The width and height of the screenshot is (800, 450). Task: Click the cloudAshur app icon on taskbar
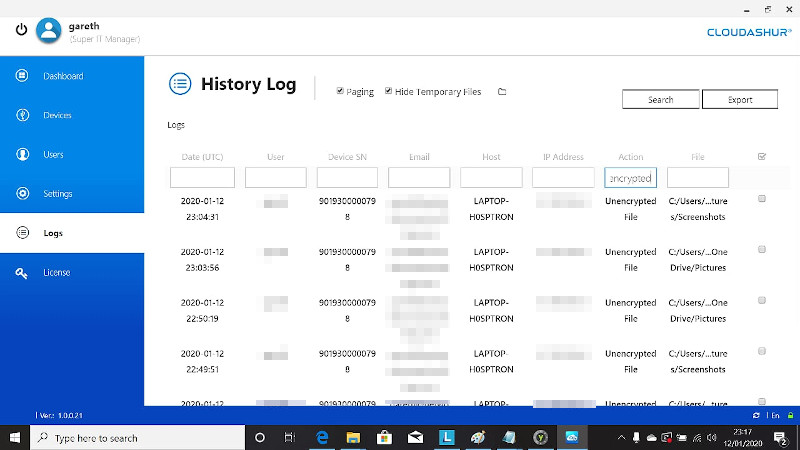pyautogui.click(x=572, y=438)
